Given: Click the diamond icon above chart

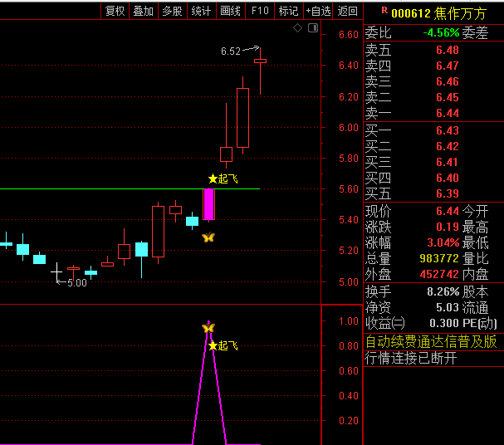Looking at the screenshot, I should (x=297, y=28).
